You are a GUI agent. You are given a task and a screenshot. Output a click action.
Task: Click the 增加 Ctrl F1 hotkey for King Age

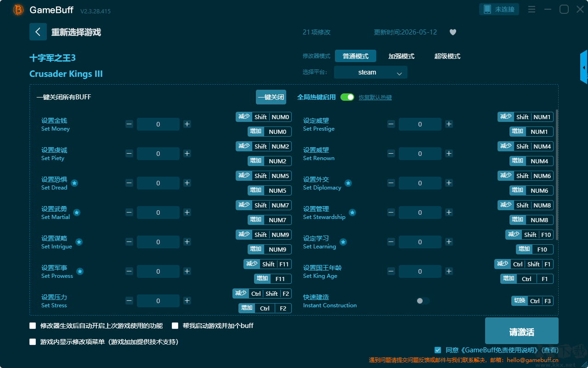[x=527, y=279]
